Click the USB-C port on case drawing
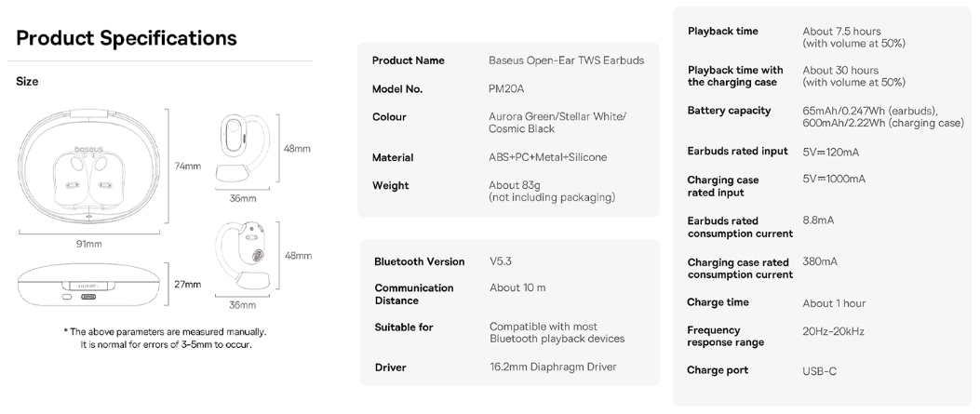 pos(89,298)
